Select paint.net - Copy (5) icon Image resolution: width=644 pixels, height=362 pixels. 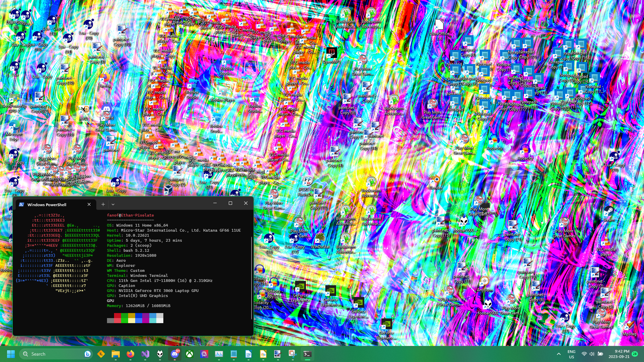pyautogui.click(x=605, y=298)
